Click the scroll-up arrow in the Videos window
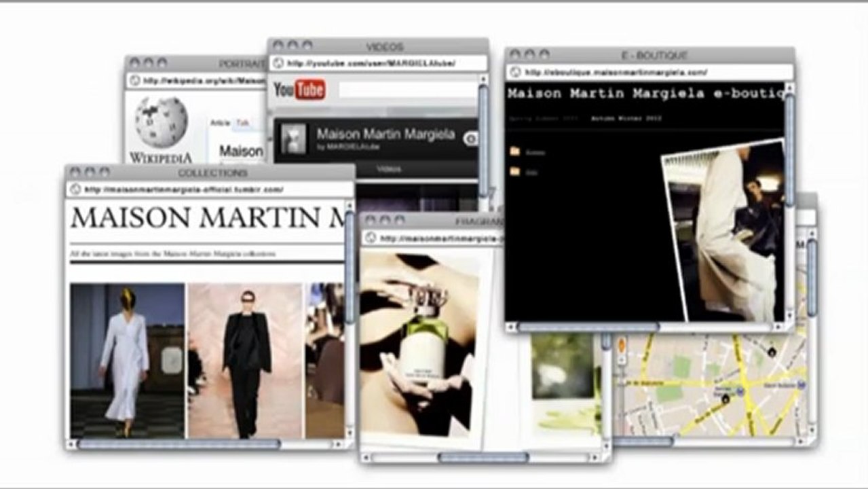The image size is (868, 489). coord(483,79)
